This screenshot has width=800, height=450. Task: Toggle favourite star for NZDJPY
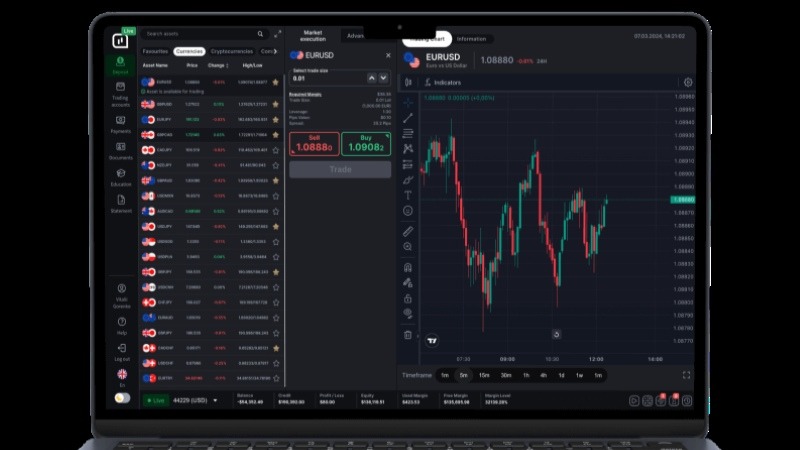click(276, 165)
